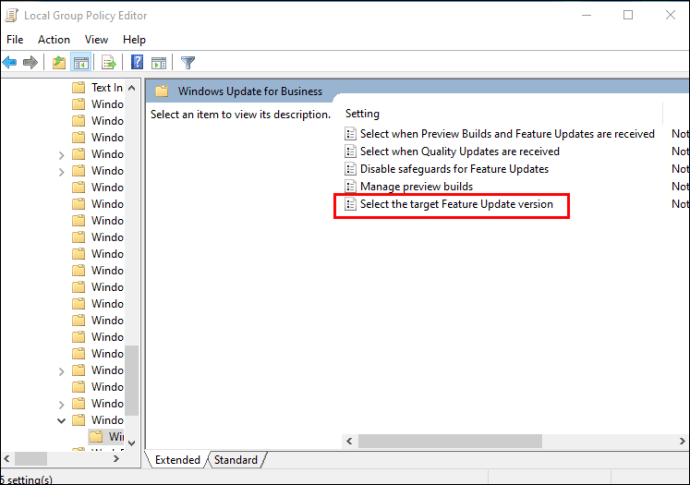Open the File menu

point(15,40)
